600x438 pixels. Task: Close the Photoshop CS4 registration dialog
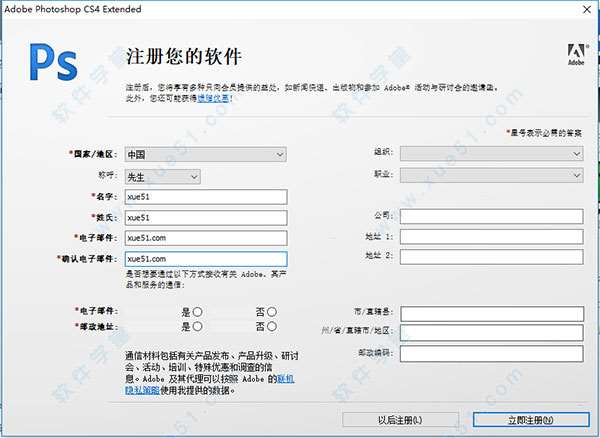pyautogui.click(x=587, y=9)
